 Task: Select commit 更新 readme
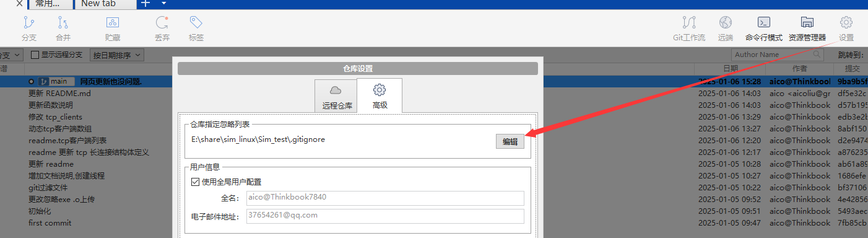point(51,164)
